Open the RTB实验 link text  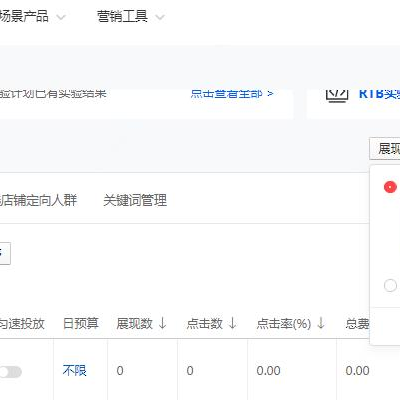tap(379, 94)
